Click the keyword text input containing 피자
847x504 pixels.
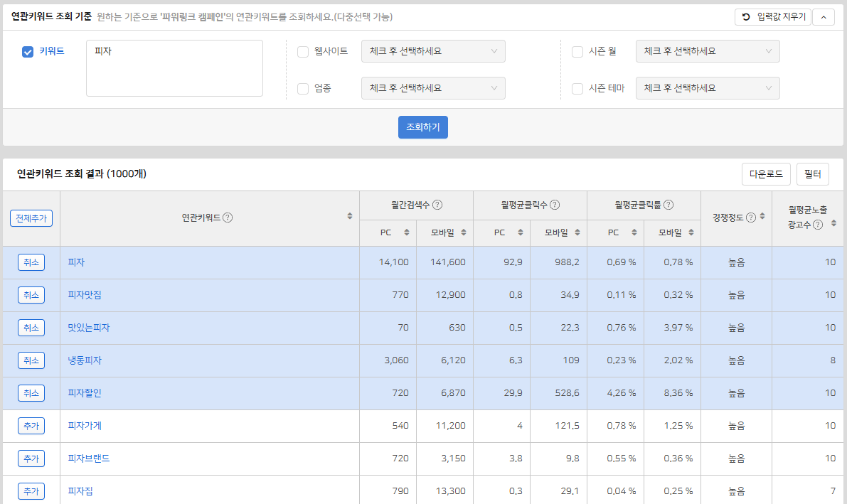pos(174,68)
